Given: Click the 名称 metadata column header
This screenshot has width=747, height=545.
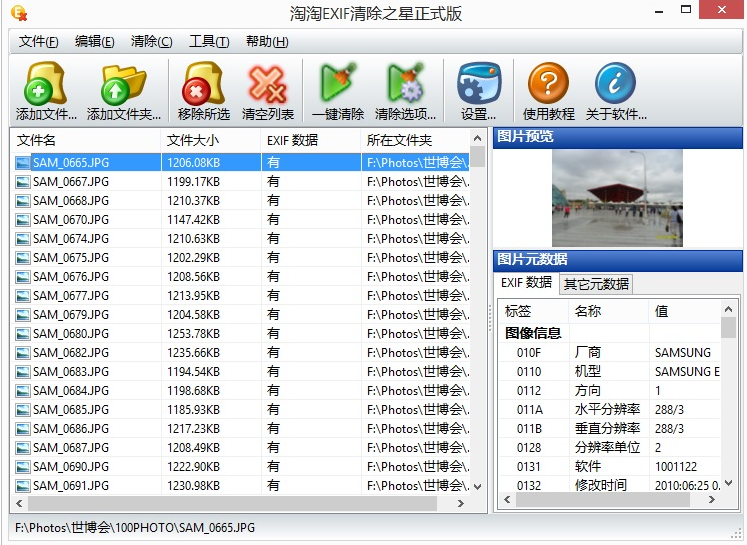Looking at the screenshot, I should [609, 312].
